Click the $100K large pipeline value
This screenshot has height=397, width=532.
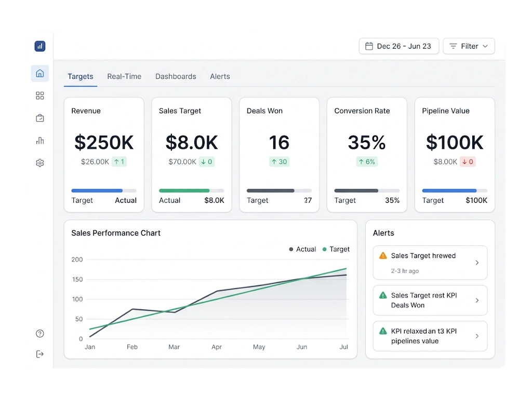point(455,142)
